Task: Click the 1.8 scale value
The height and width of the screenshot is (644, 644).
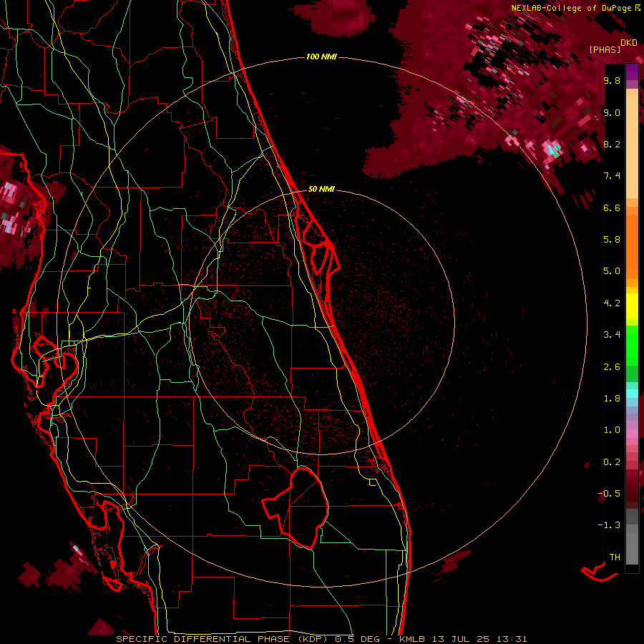Action: point(612,399)
